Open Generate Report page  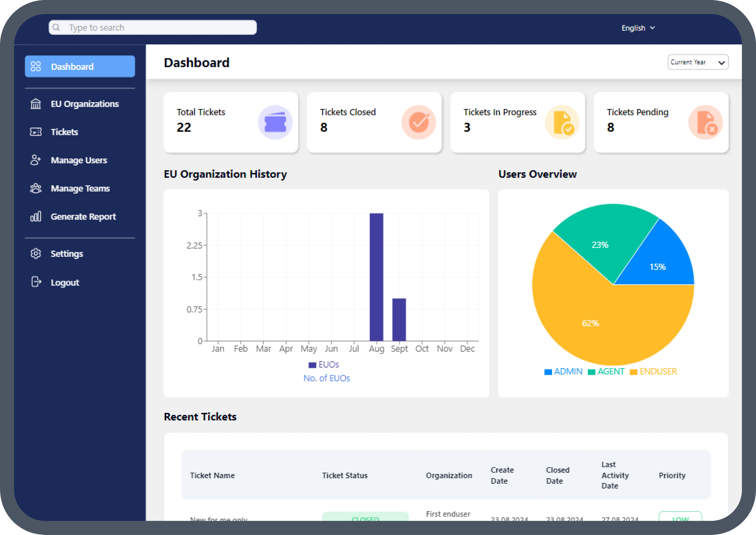pyautogui.click(x=80, y=217)
